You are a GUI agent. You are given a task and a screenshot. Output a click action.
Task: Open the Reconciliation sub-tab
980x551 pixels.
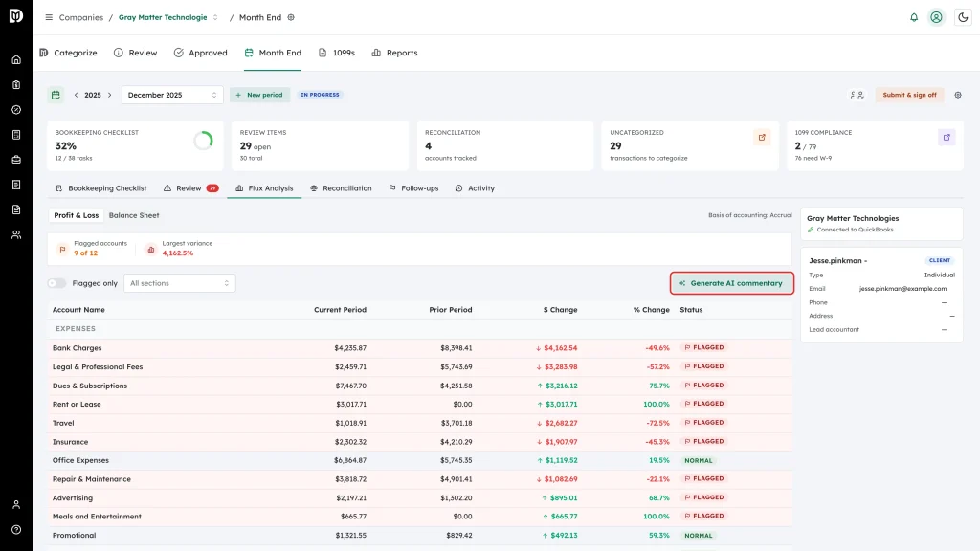click(341, 188)
